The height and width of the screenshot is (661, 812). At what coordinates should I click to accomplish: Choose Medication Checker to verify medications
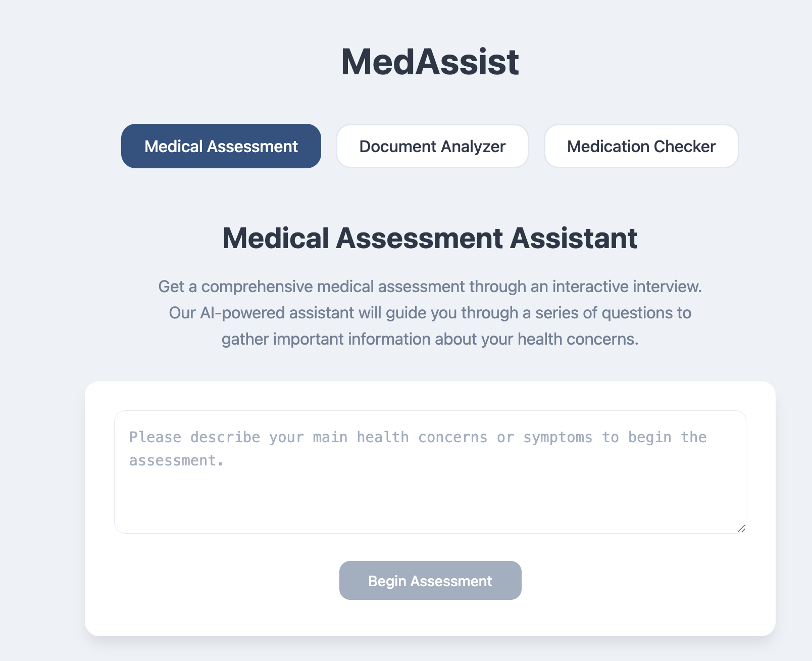click(x=641, y=146)
